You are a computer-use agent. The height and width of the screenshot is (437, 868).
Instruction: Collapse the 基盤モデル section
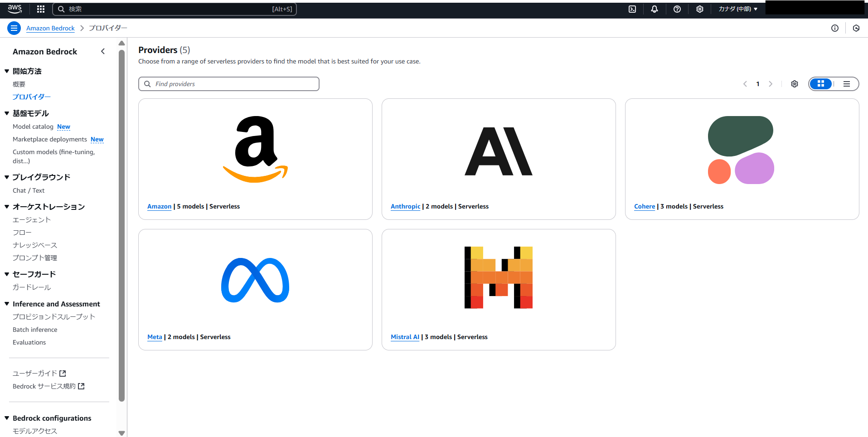tap(7, 113)
